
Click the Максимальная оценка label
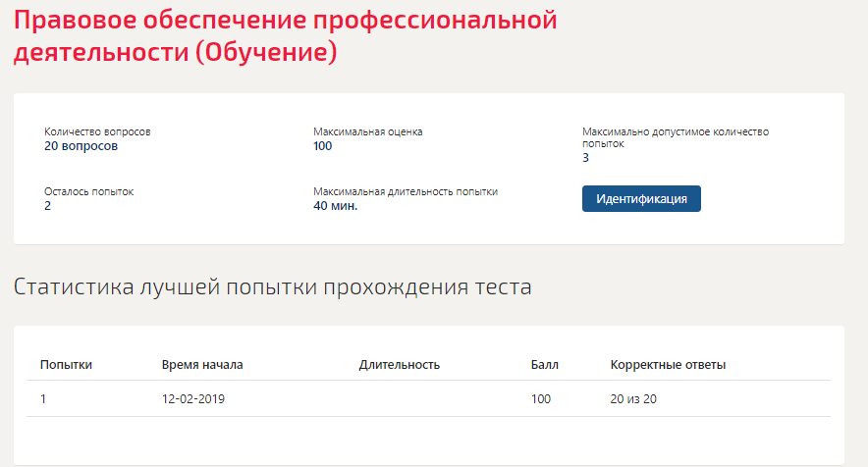367,131
